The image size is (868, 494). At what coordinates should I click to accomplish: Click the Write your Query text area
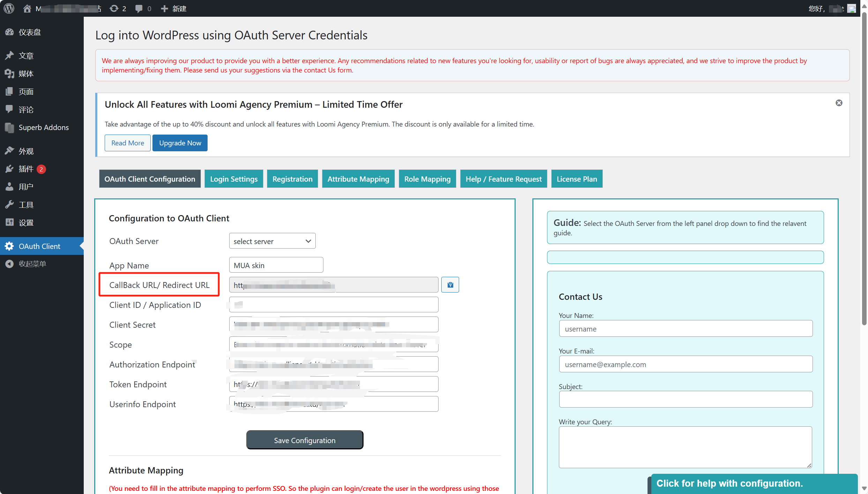[686, 447]
